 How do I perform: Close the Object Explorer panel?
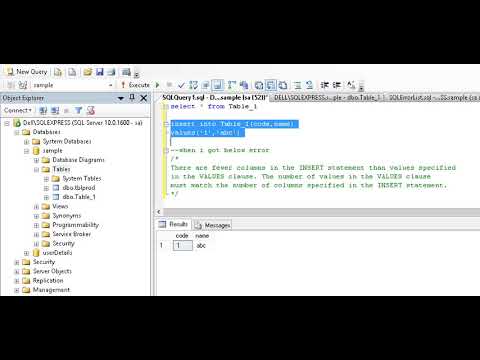pyautogui.click(x=144, y=98)
